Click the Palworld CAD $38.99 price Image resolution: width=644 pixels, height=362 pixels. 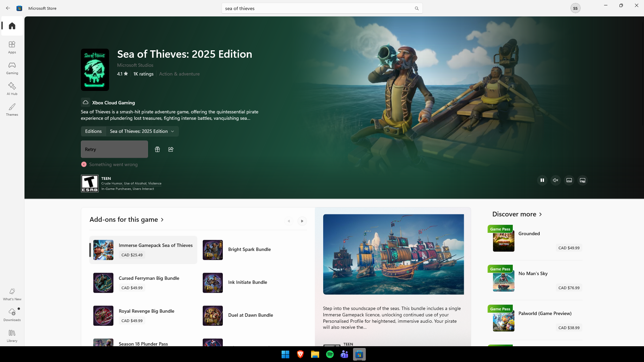click(569, 328)
